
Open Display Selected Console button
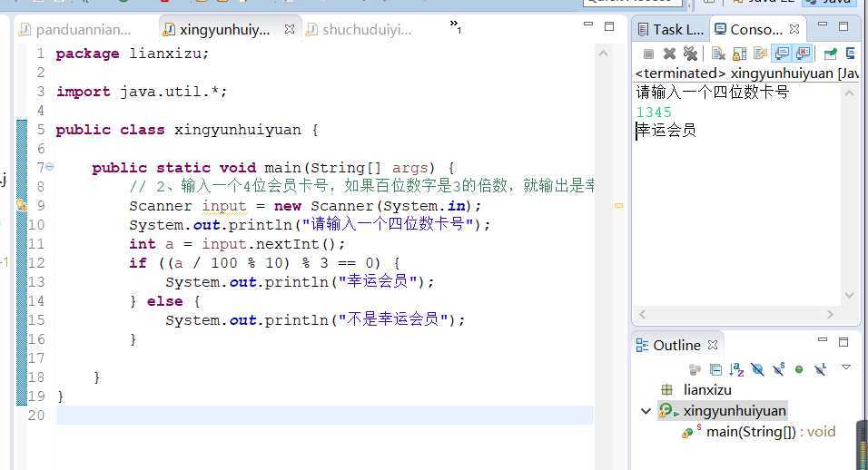coord(850,54)
